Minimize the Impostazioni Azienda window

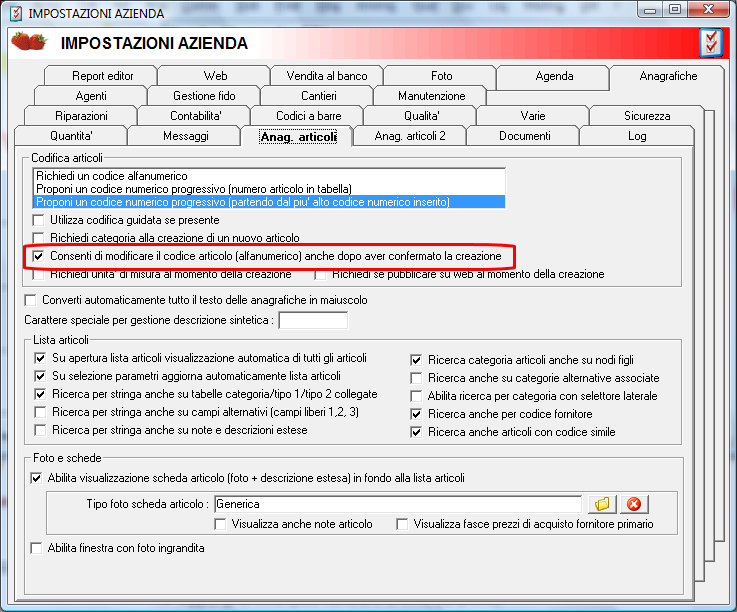click(x=650, y=9)
